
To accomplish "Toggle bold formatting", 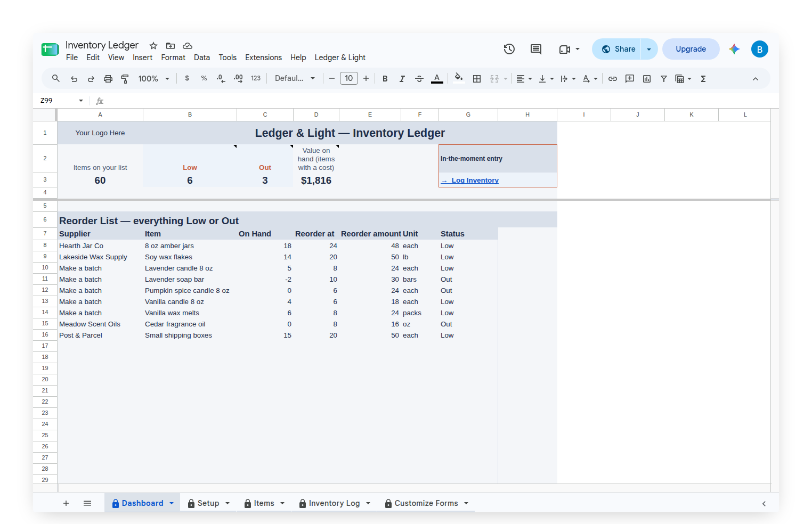I will [x=385, y=79].
